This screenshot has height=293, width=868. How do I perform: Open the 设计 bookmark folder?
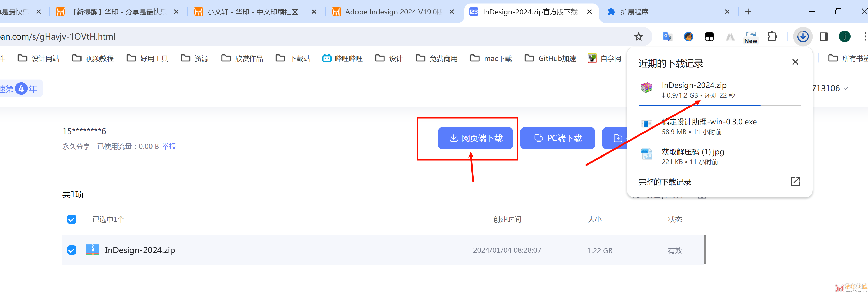pos(389,58)
